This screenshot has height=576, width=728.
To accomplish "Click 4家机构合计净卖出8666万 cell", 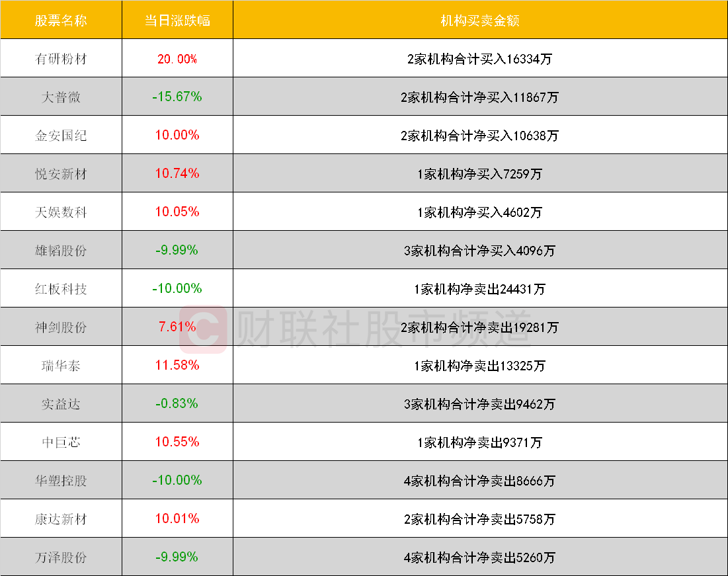I will (x=480, y=481).
